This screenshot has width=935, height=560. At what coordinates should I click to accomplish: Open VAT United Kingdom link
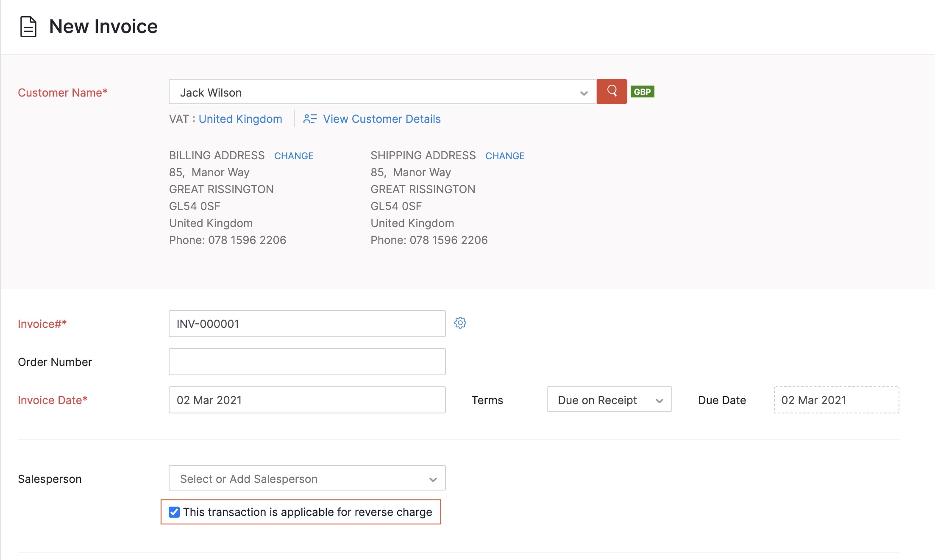click(240, 119)
